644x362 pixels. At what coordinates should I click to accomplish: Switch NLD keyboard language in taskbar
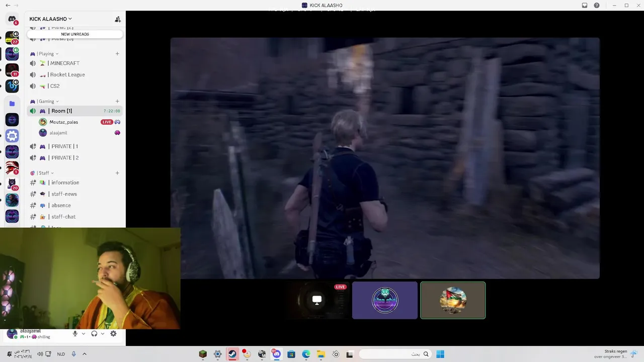pyautogui.click(x=61, y=354)
